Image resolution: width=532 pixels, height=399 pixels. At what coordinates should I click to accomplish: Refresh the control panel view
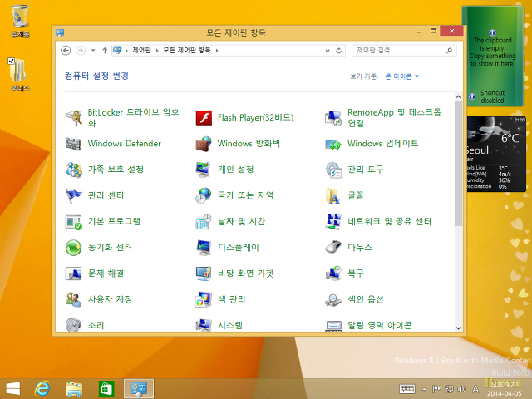338,51
